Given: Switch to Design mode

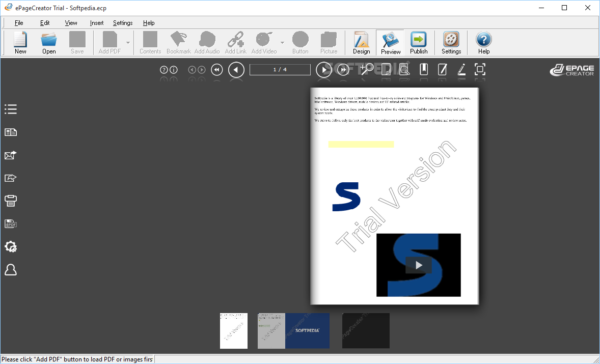Looking at the screenshot, I should [361, 43].
